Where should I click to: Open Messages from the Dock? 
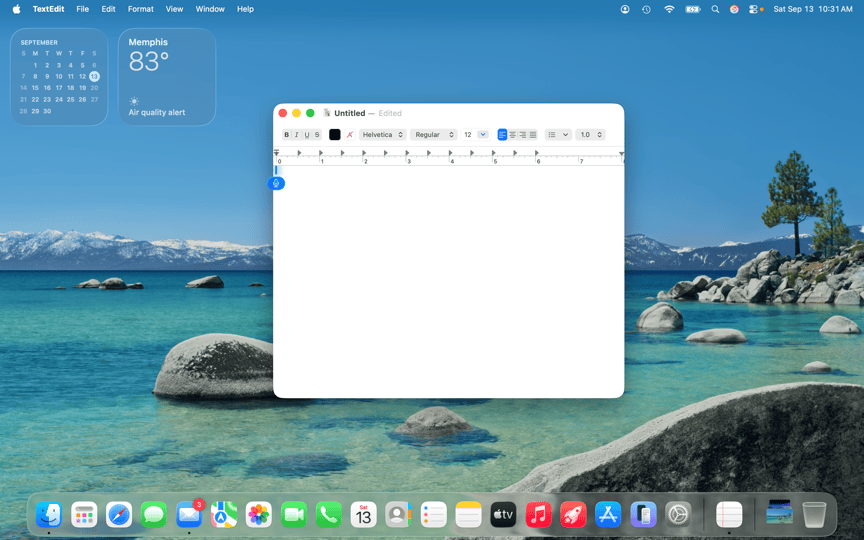pos(154,515)
